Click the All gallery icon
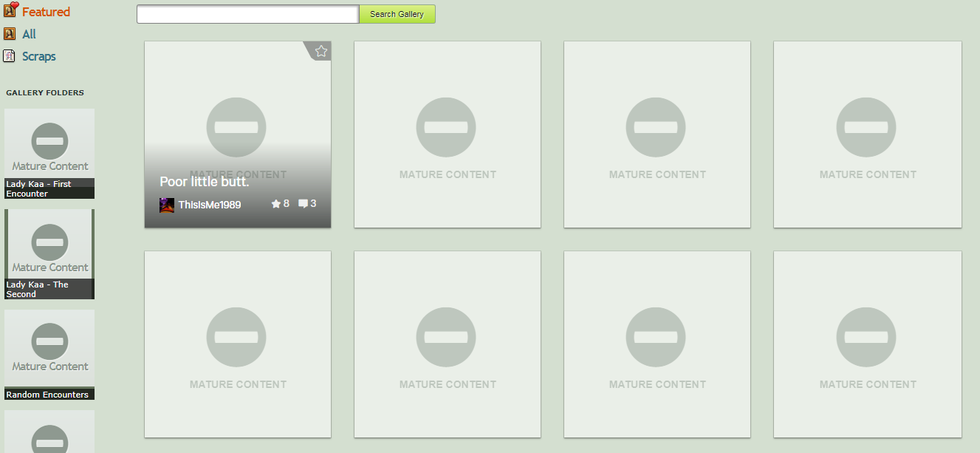This screenshot has width=980, height=453. click(x=10, y=34)
